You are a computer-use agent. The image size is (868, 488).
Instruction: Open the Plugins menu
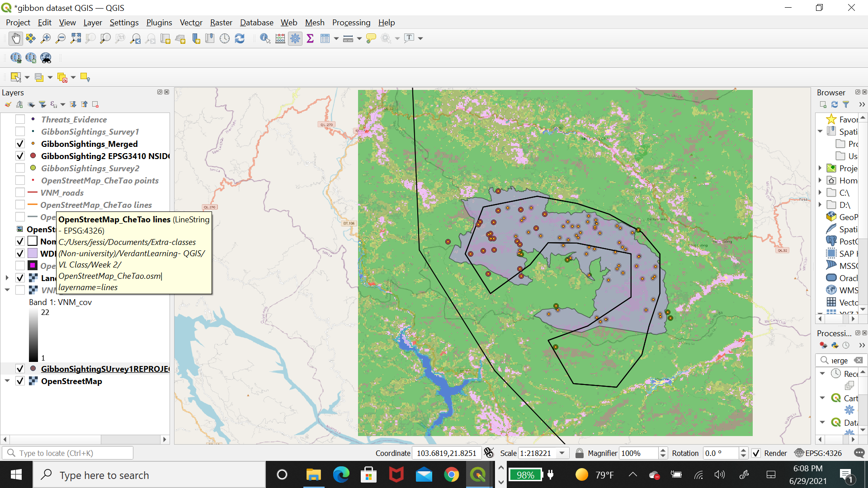click(x=159, y=23)
